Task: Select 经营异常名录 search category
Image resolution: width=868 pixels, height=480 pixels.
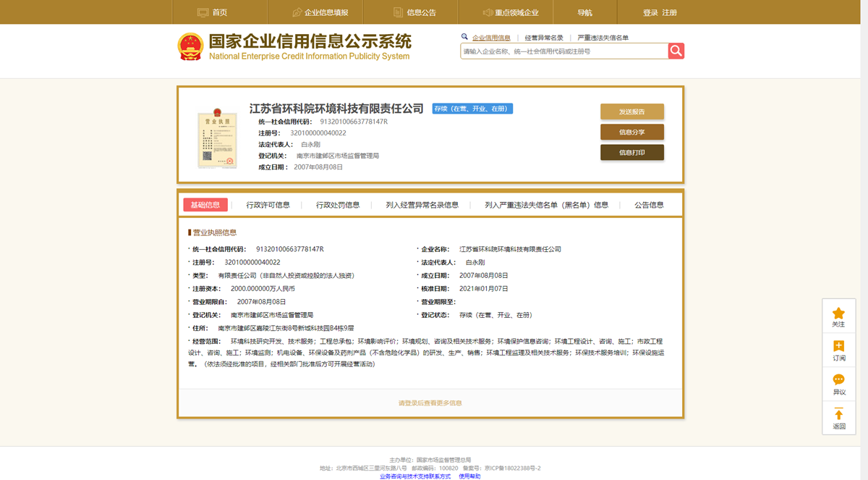Action: 544,38
